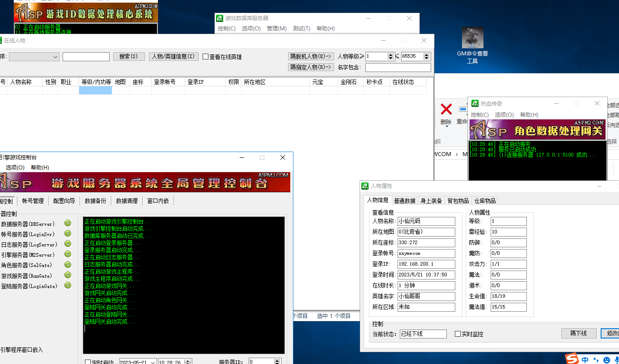
Task: Open 帮助(H) menu in 引擎游戏控制台 window
Action: pos(40,168)
